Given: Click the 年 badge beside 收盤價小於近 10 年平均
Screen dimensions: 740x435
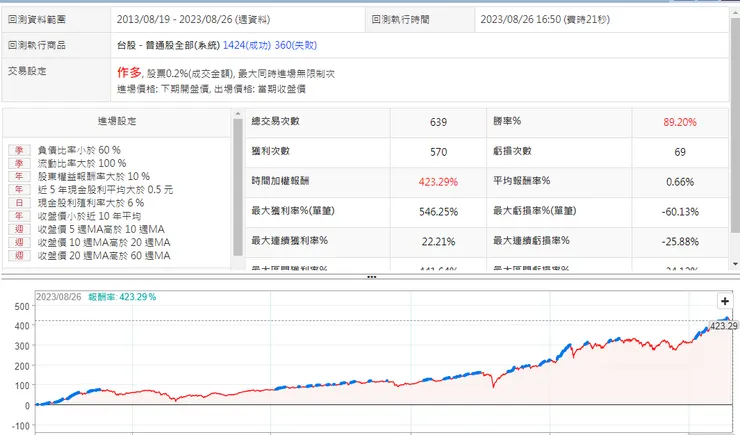Looking at the screenshot, I should point(19,216).
